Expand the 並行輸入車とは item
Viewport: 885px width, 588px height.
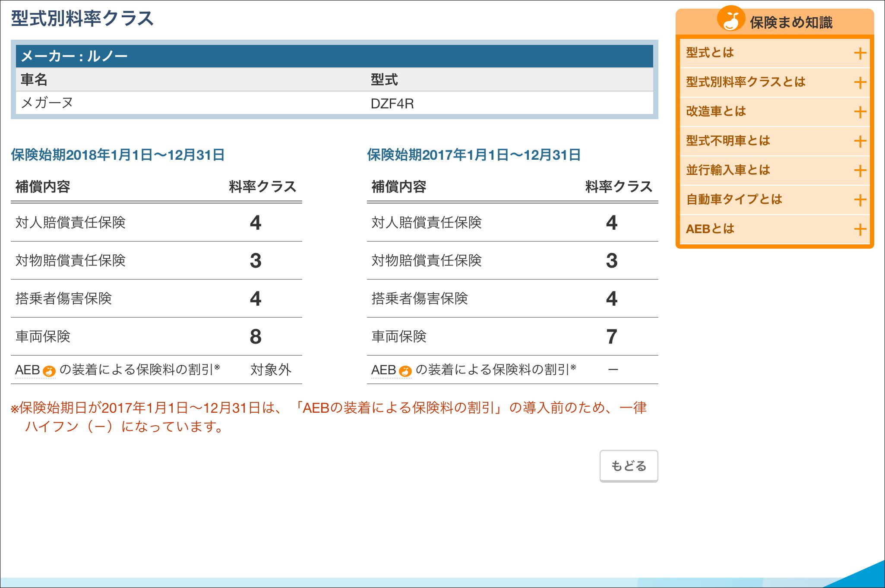(x=775, y=171)
